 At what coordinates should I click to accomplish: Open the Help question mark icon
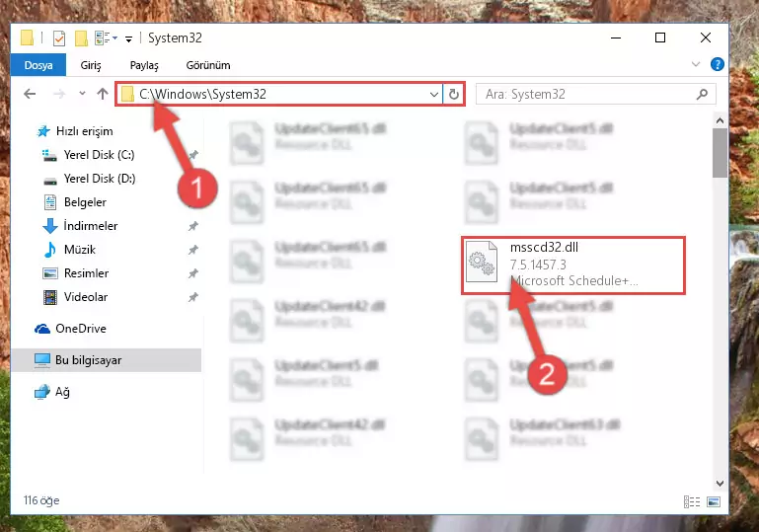click(x=717, y=64)
